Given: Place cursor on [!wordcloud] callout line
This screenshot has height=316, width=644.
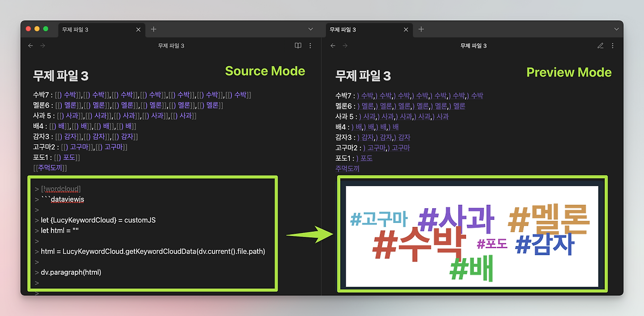Looking at the screenshot, I should (x=60, y=189).
